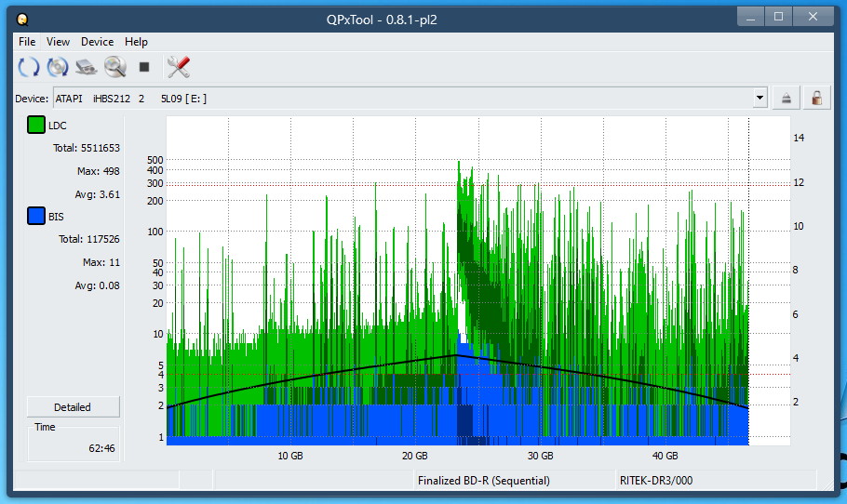Screen dimensions: 847x504
Task: Click the drive device info toolbar icon
Action: (87, 67)
